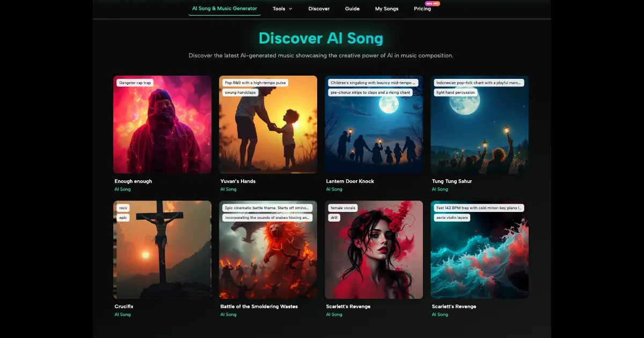The image size is (644, 338).
Task: Select the 'rock' tag on Crucifix
Action: 123,208
